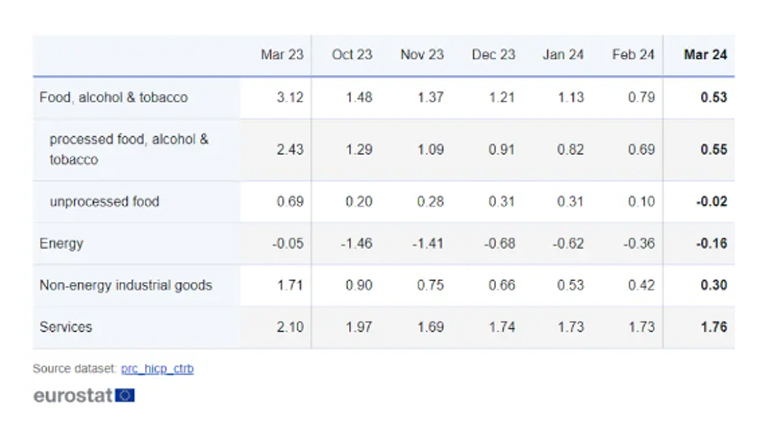The height and width of the screenshot is (440, 782).
Task: Click the Energy row label
Action: [61, 243]
